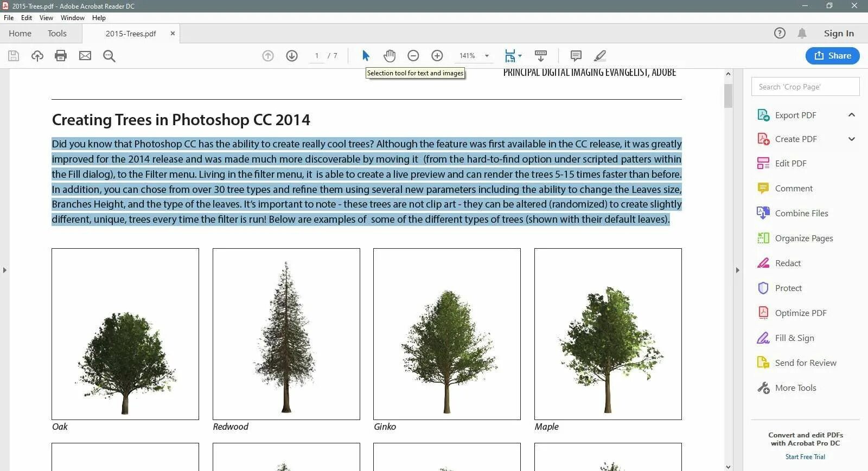This screenshot has width=868, height=471.
Task: Send file by email envelope icon
Action: pos(85,56)
